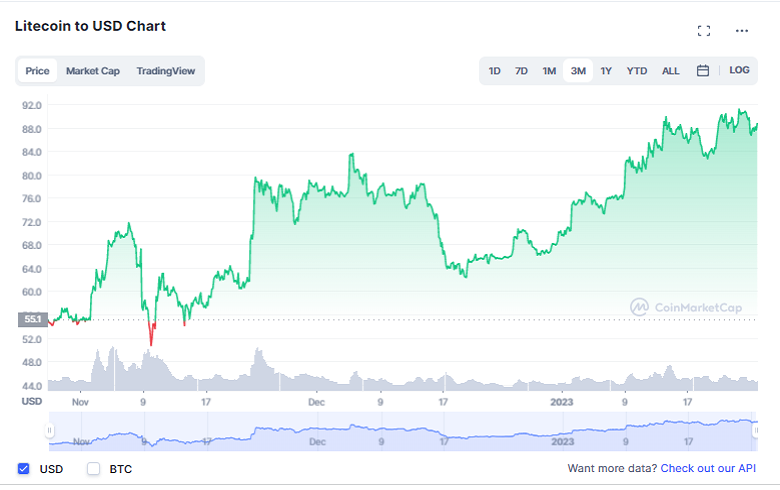Uncheck the USD checkbox
780x490 pixels.
(23, 469)
